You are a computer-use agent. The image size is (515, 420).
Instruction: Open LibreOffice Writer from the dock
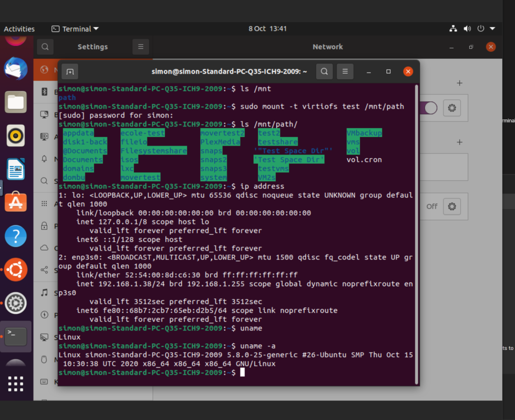click(15, 169)
